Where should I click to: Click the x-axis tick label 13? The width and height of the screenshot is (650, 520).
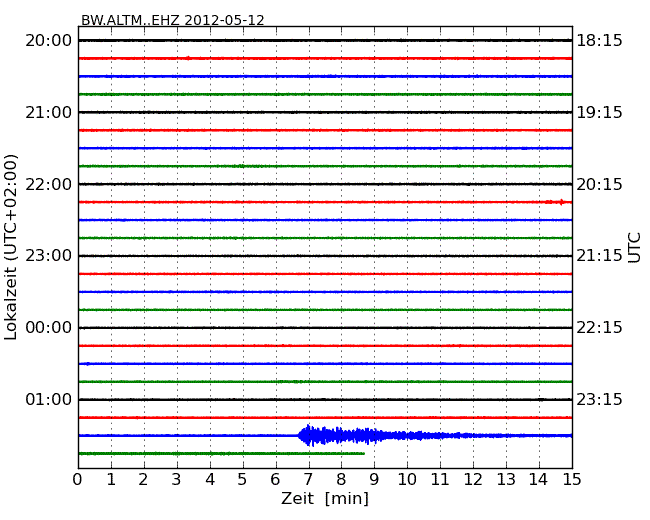pyautogui.click(x=506, y=479)
